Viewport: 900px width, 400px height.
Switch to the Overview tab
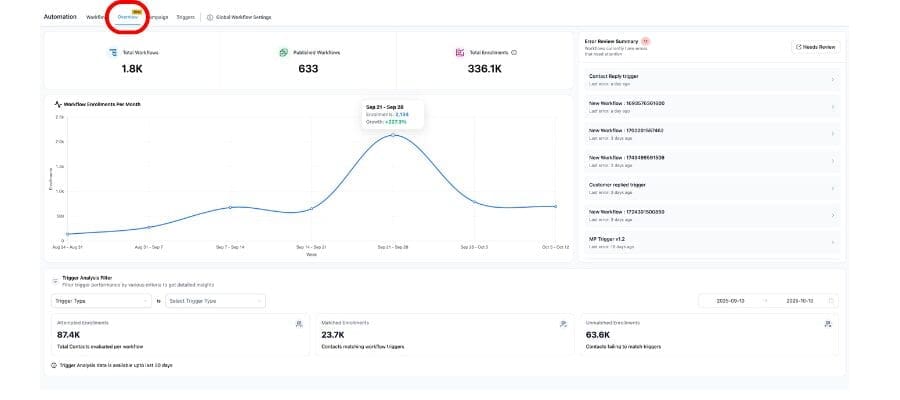click(127, 17)
